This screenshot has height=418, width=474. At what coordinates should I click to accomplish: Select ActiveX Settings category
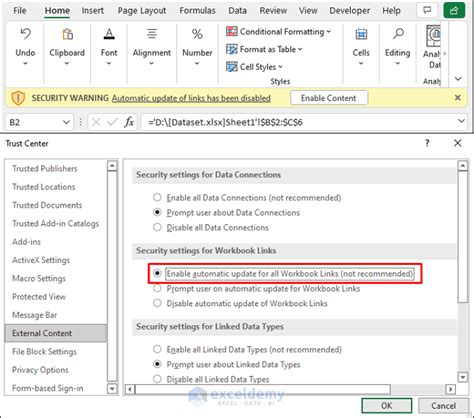[41, 260]
